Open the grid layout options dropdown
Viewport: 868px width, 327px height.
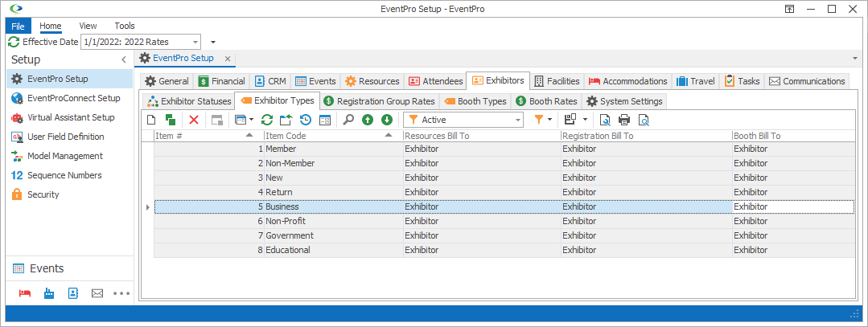[576, 120]
